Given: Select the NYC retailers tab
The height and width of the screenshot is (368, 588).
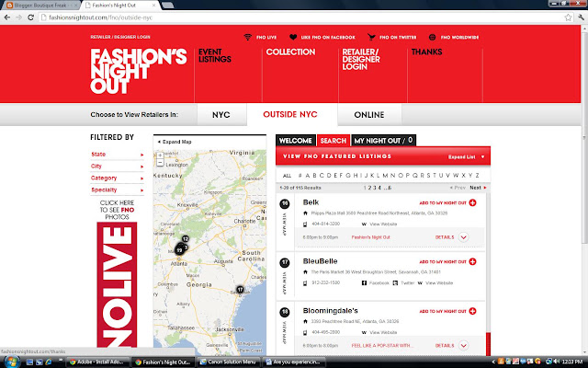Looking at the screenshot, I should 221,114.
